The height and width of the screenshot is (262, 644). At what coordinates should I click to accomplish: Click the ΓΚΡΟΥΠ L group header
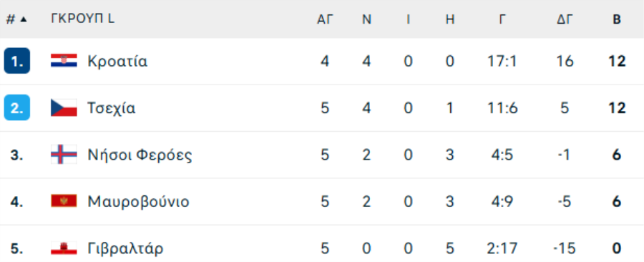(82, 19)
